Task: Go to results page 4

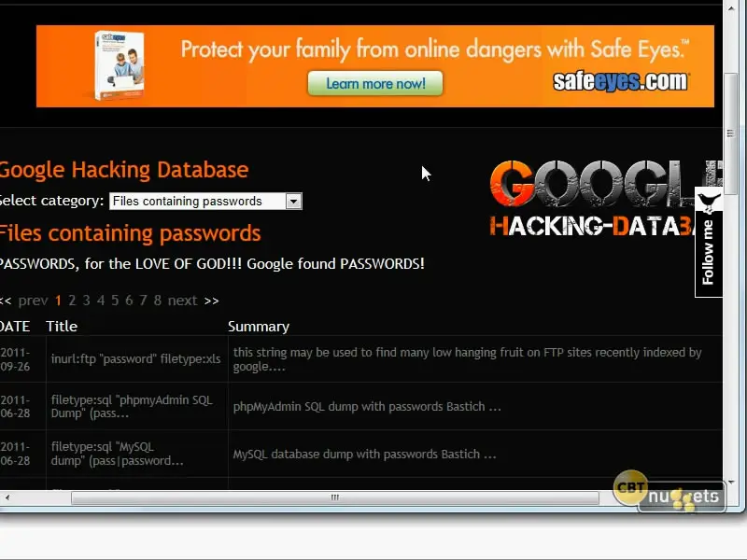Action: (x=101, y=301)
